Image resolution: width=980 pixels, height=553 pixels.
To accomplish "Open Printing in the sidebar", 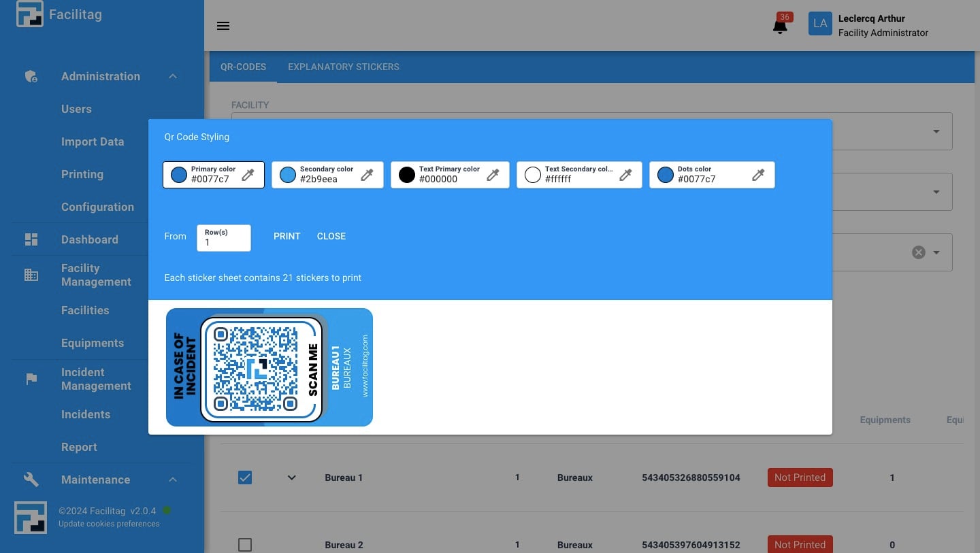I will pos(82,174).
